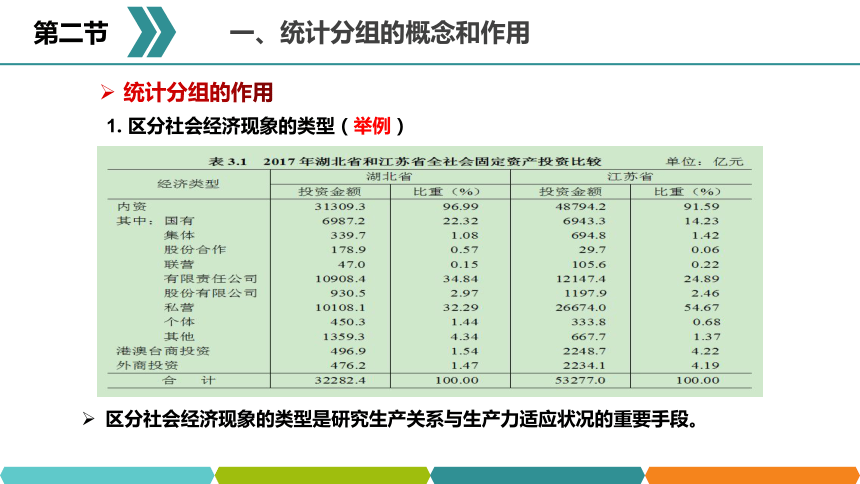Select the 港澳台商投资 row label

163,351
